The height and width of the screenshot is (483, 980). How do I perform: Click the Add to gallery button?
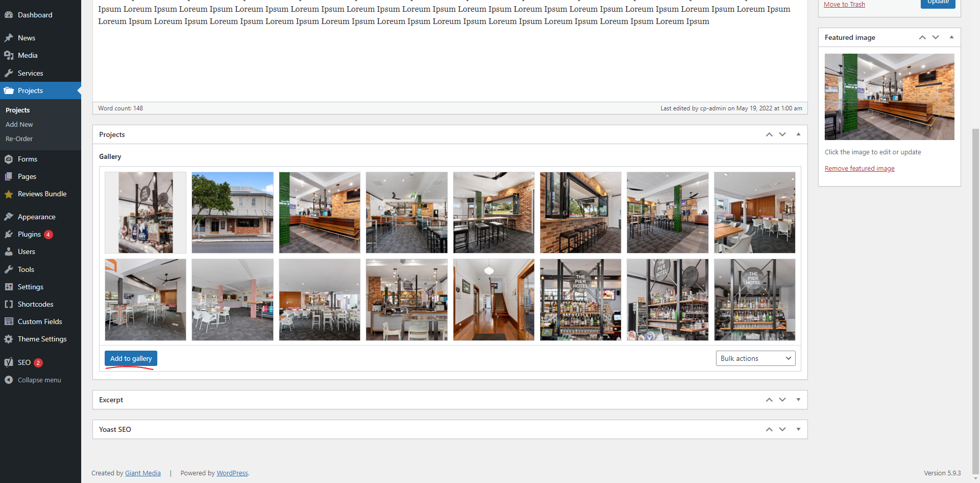(131, 358)
